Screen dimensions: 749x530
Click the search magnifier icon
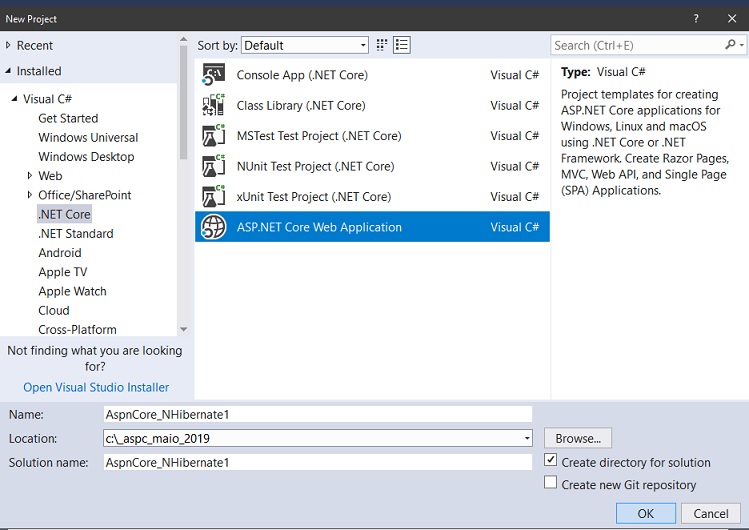730,45
